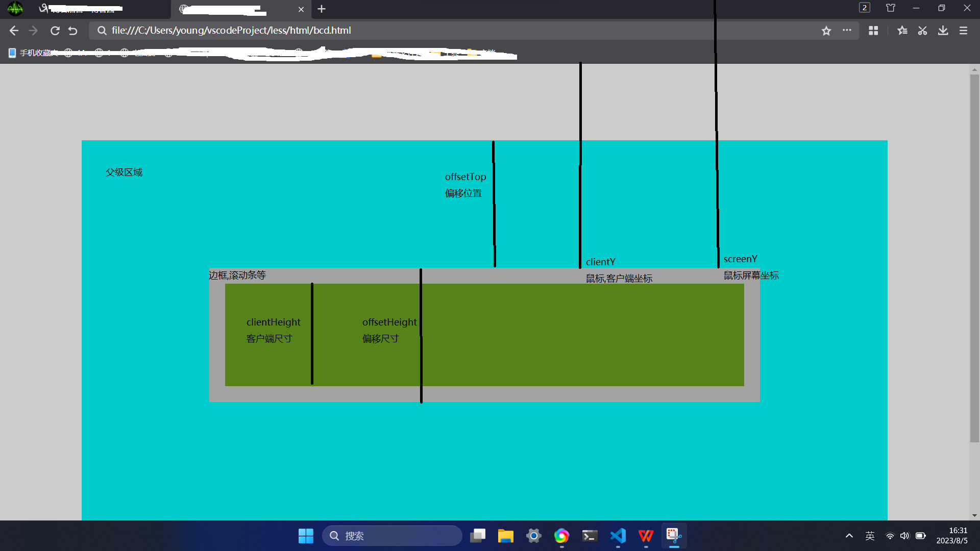The image size is (980, 551).
Task: Toggle the 英 input language indicator
Action: pos(870,536)
